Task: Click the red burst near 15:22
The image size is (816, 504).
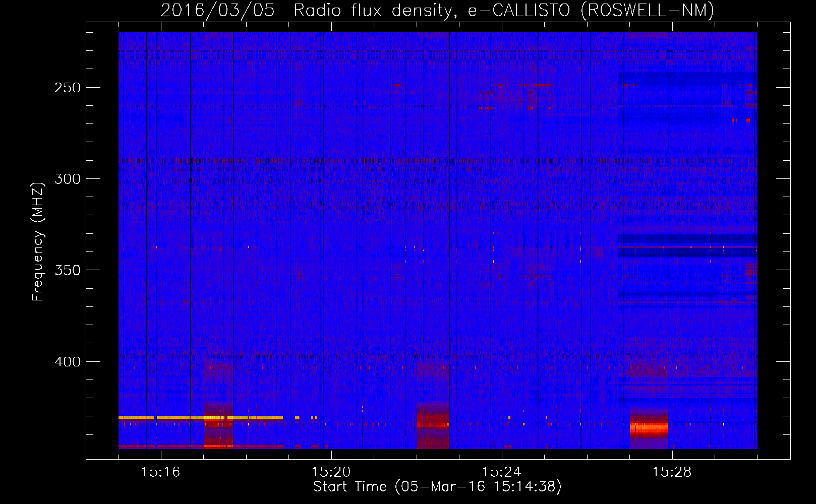Action: point(433,424)
